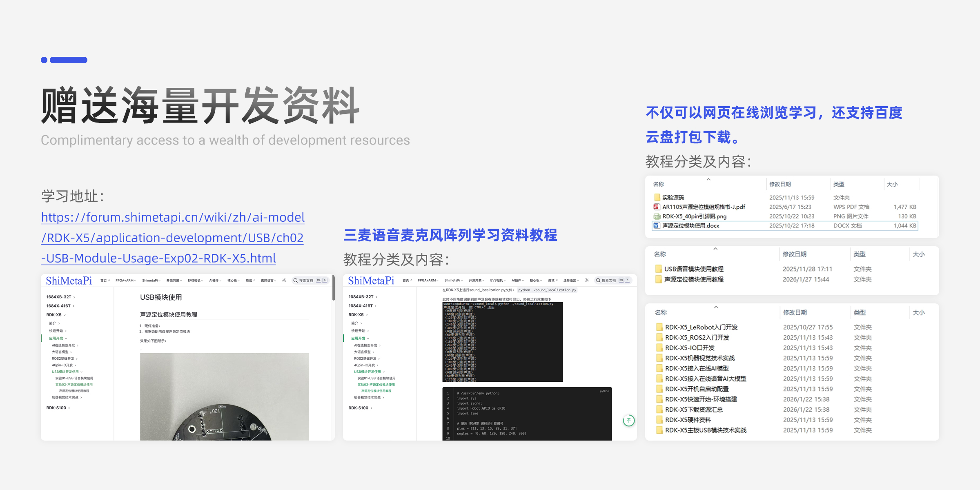The width and height of the screenshot is (980, 490).
Task: Collapse 应用开发 in USB模块使用 page sidebar
Action: (x=58, y=338)
